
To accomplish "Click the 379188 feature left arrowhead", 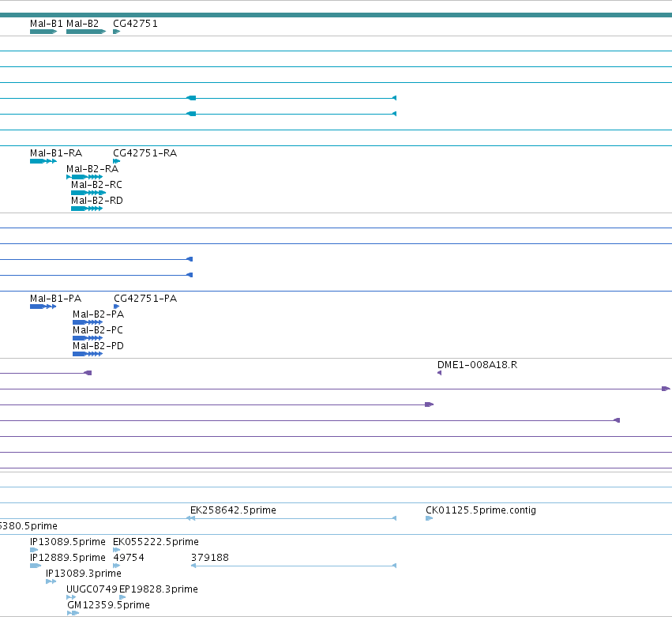I will [193, 566].
